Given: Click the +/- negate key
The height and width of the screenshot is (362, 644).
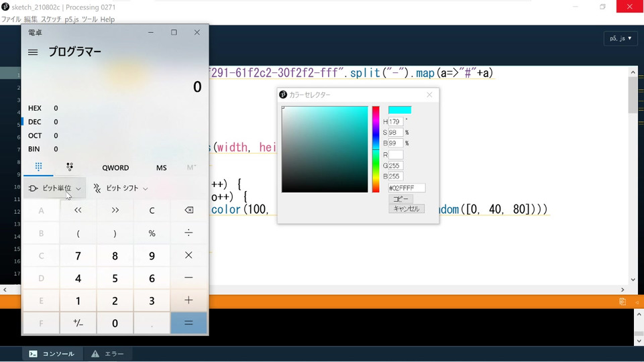Looking at the screenshot, I should pyautogui.click(x=78, y=323).
